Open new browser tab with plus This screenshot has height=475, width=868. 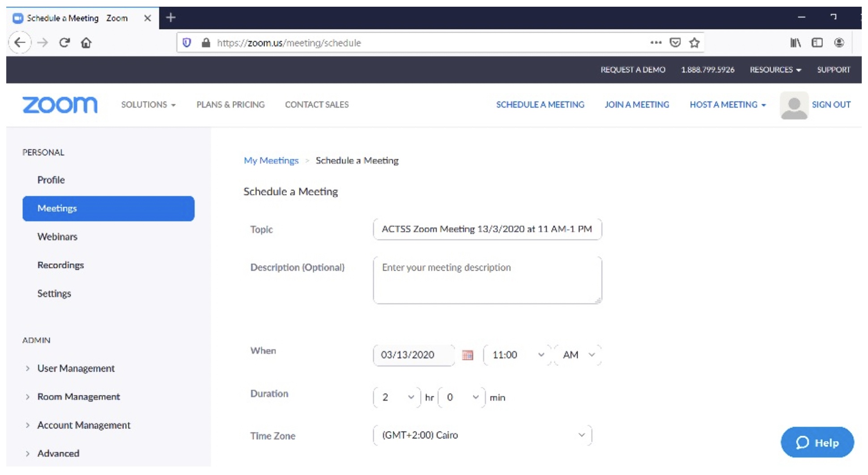170,18
